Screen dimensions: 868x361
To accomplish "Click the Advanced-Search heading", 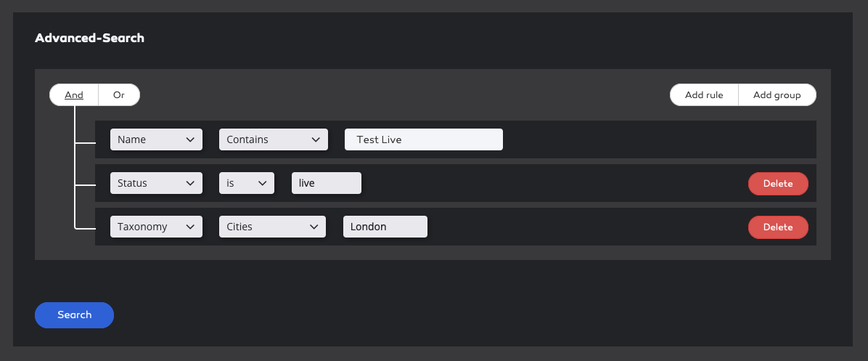I will tap(90, 38).
